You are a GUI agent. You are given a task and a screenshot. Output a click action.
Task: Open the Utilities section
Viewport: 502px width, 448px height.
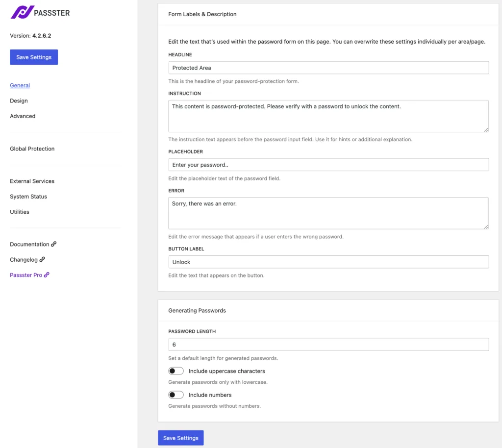[x=20, y=212]
